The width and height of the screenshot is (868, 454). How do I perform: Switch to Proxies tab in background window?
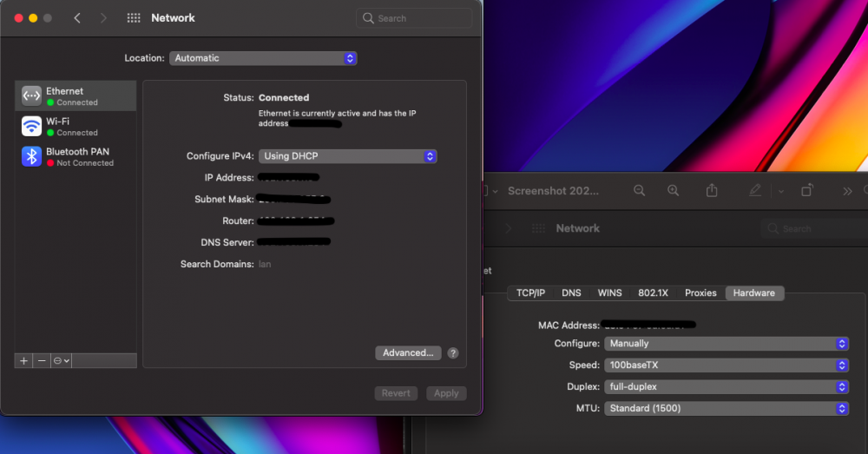[x=700, y=293]
